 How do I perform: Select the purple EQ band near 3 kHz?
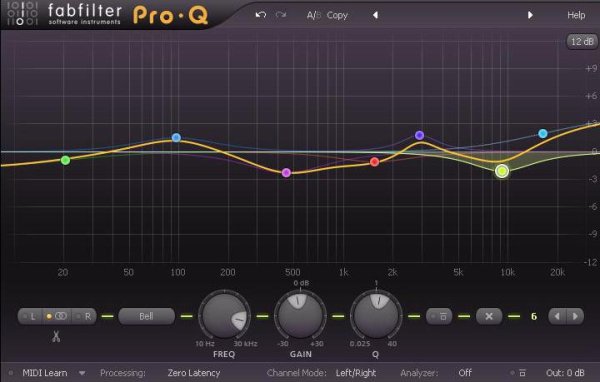[x=419, y=135]
